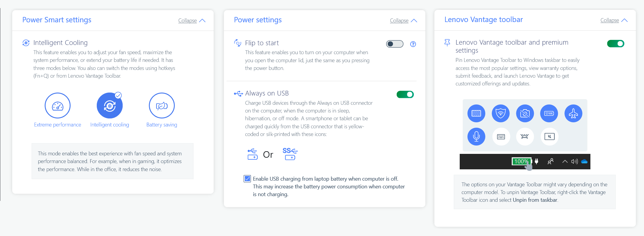
Task: Click the Intelligent cooling mode icon
Action: tap(110, 106)
